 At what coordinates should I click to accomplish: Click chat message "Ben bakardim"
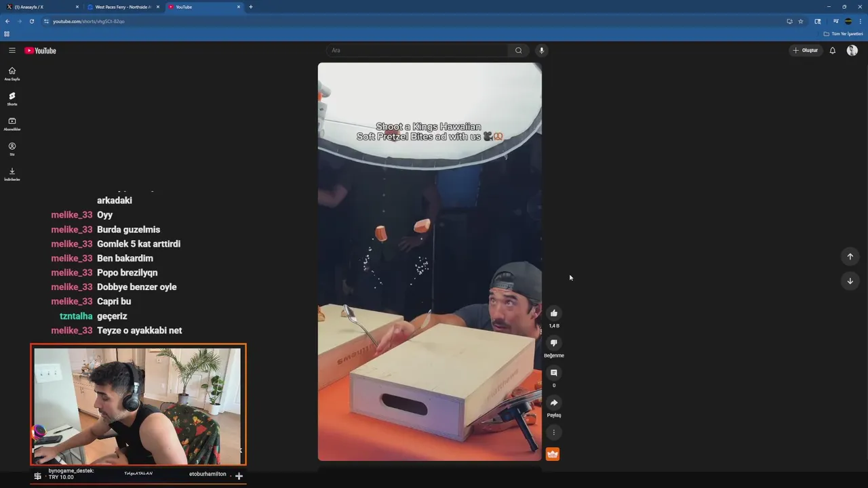click(125, 258)
